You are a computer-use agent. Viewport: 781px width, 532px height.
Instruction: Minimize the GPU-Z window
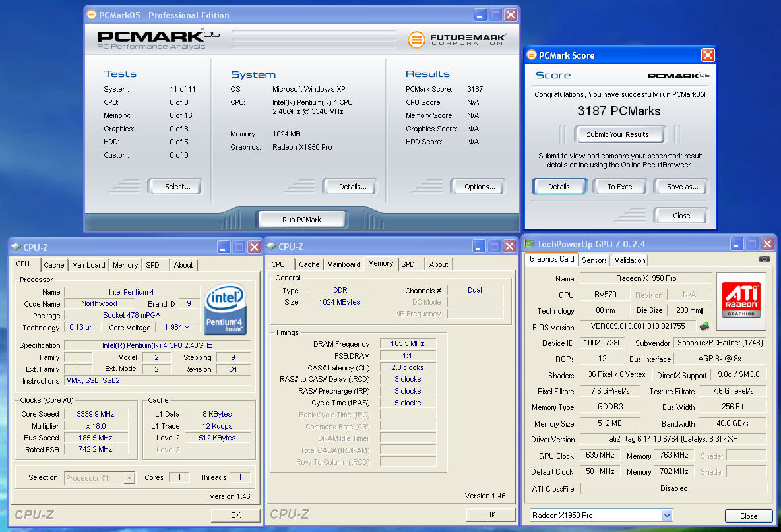tap(737, 244)
